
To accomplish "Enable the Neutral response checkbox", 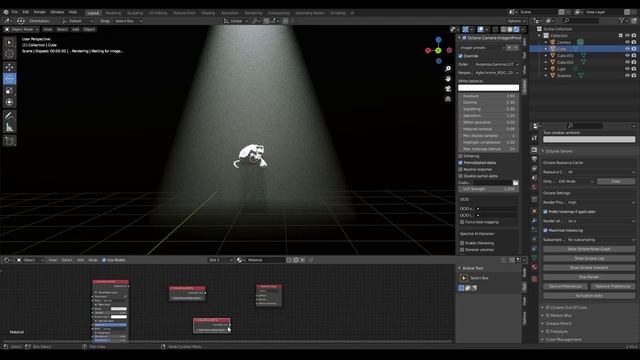I will 460,169.
